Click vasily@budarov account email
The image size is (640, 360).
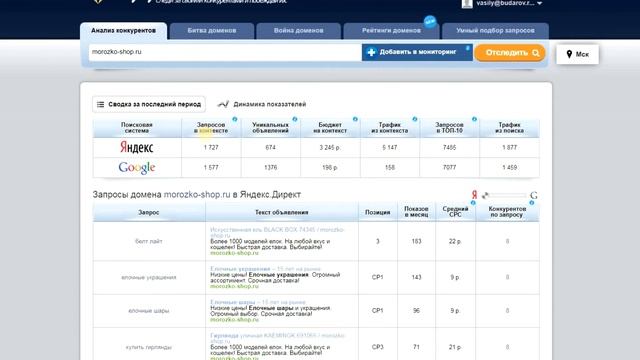coord(505,3)
